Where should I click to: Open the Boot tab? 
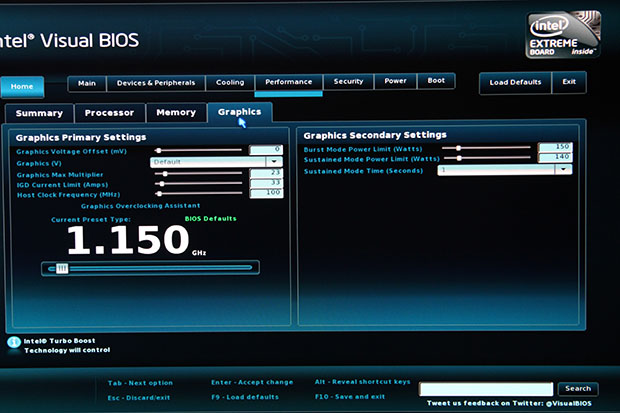pyautogui.click(x=436, y=81)
